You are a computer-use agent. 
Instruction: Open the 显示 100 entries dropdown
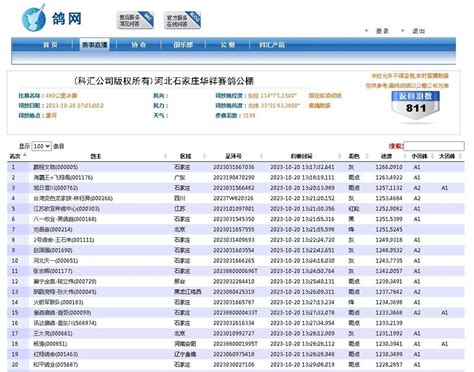pos(41,146)
